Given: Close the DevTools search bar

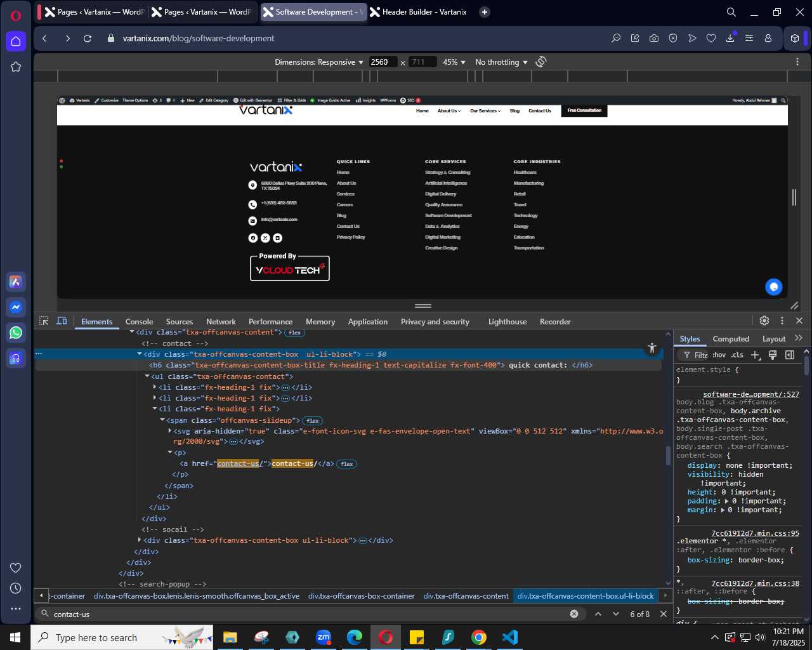Looking at the screenshot, I should tap(664, 614).
